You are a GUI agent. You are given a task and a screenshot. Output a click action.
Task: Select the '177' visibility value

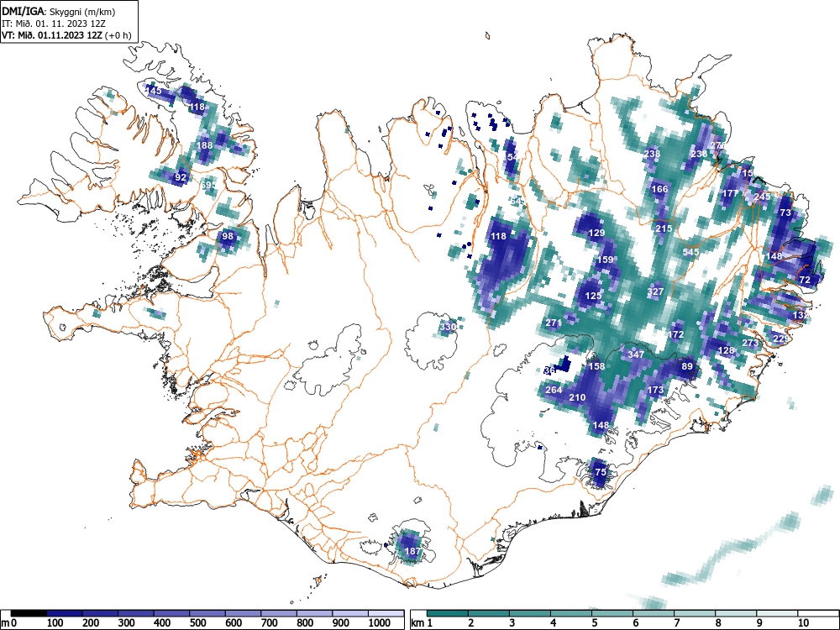pyautogui.click(x=730, y=193)
